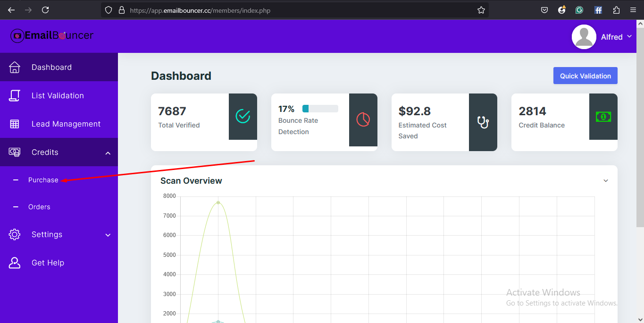Click the browser forward arrow
Viewport: 644px width, 323px height.
pos(28,10)
